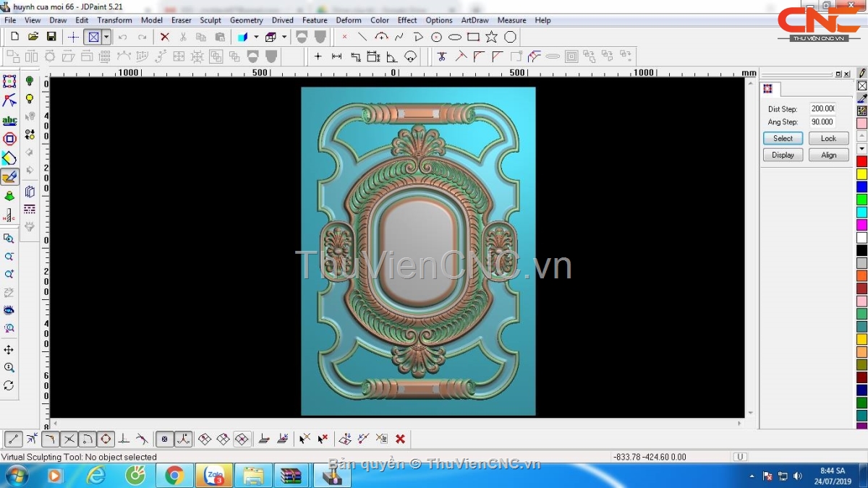Select the Rectangle drawing tool

pyautogui.click(x=473, y=37)
